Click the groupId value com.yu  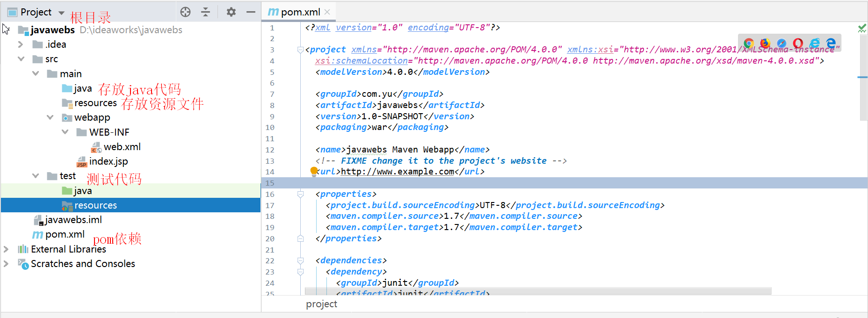tap(376, 94)
